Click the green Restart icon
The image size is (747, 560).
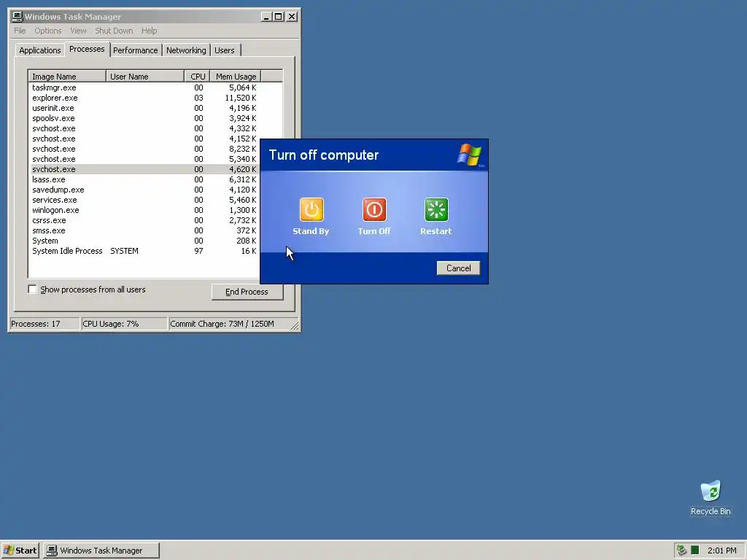pos(436,209)
